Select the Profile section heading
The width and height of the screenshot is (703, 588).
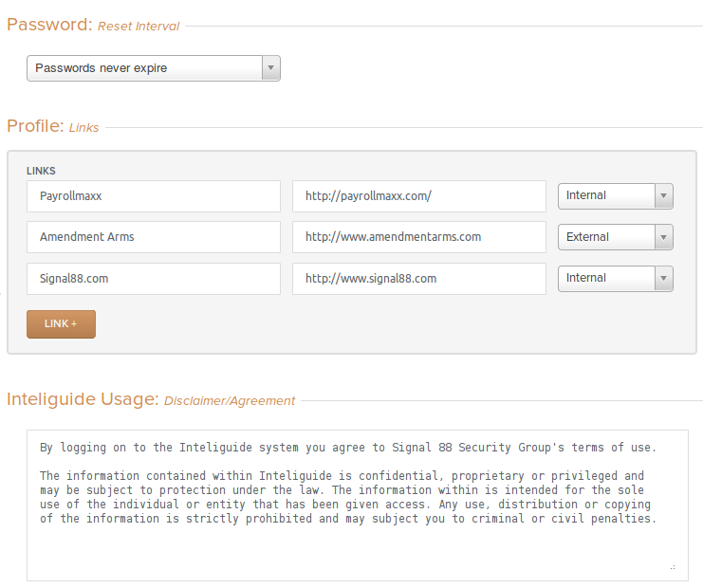pos(35,126)
